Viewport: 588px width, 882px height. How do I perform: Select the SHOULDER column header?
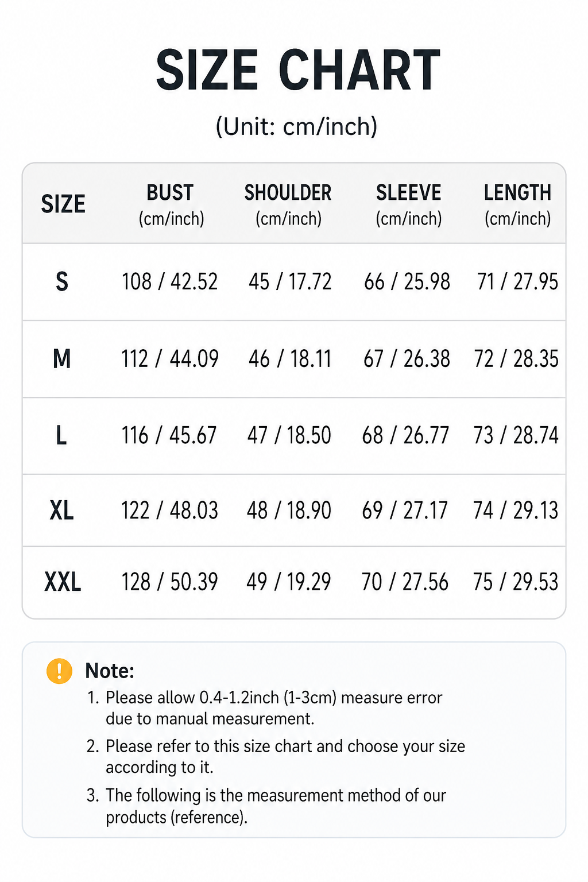click(288, 205)
